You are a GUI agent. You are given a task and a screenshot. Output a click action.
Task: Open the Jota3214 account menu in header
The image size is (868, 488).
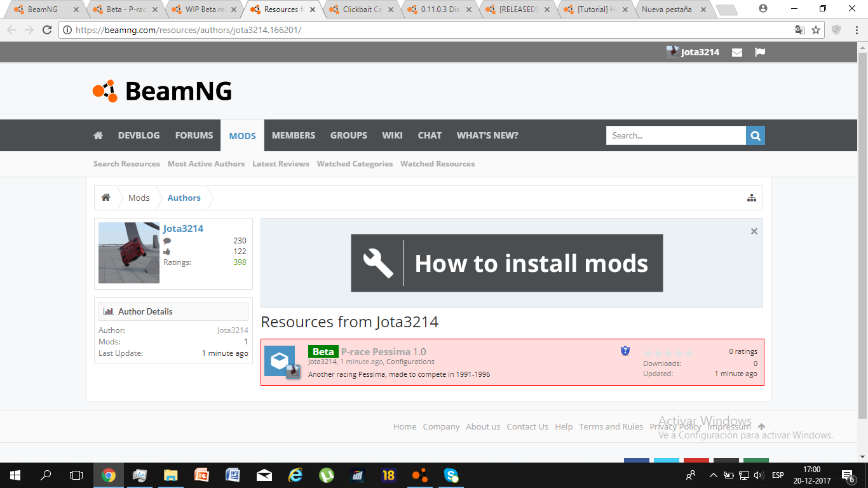coord(693,52)
